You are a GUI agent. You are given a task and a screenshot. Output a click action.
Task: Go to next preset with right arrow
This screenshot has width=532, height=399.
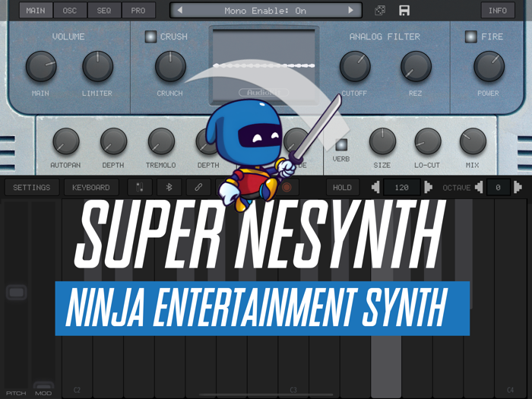click(351, 11)
